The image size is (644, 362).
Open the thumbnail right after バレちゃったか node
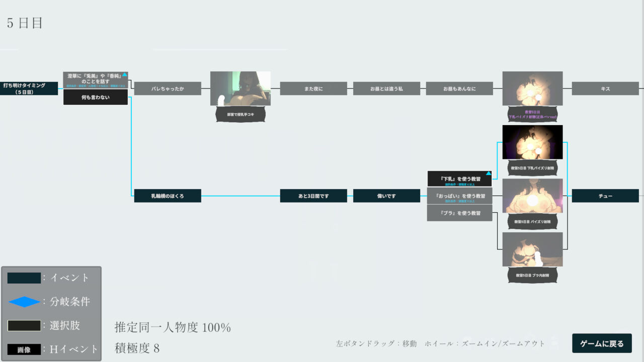(240, 88)
